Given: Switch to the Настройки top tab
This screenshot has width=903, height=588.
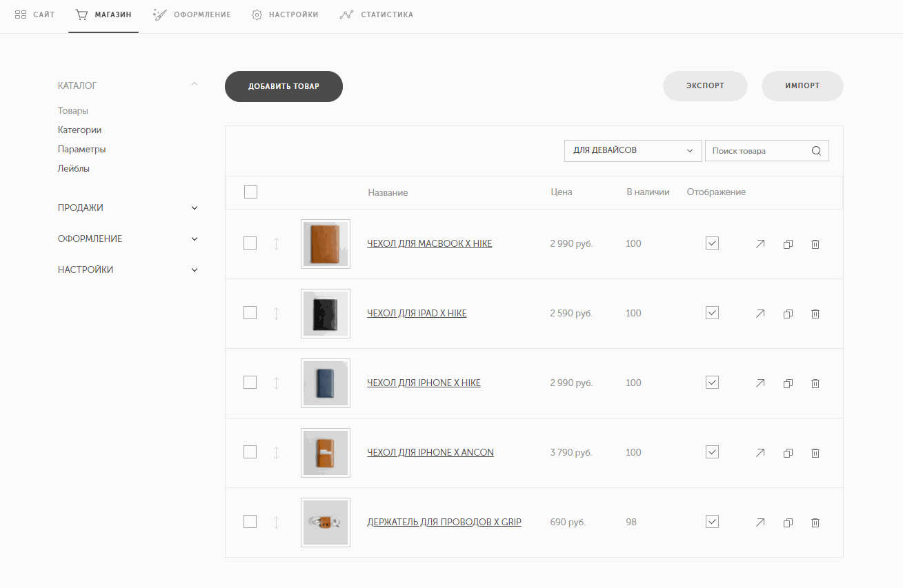Looking at the screenshot, I should (x=285, y=14).
